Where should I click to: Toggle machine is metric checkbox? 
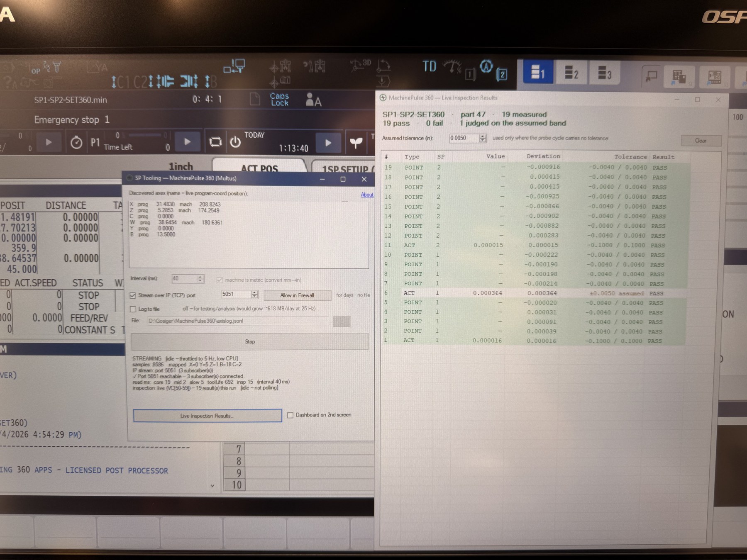click(220, 280)
